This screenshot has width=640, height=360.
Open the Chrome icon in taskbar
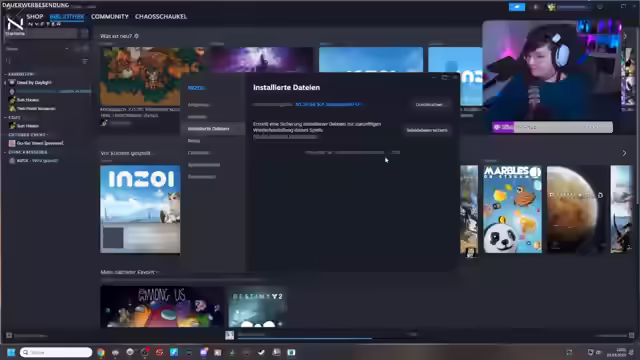(x=101, y=352)
